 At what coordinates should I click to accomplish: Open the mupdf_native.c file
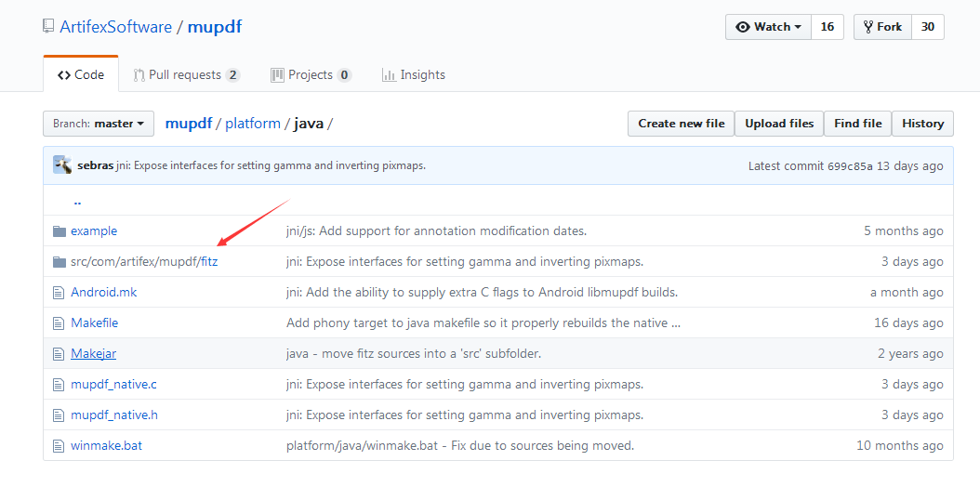pyautogui.click(x=113, y=384)
